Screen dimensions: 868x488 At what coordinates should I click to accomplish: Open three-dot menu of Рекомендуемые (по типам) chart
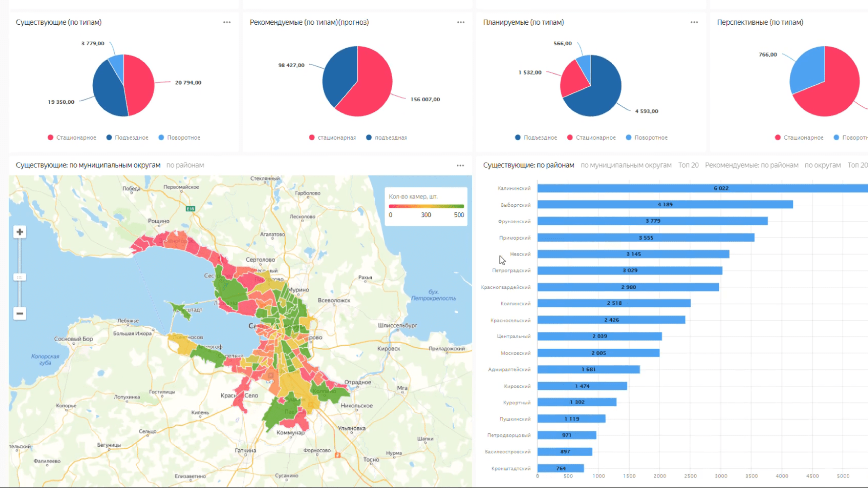(x=460, y=22)
